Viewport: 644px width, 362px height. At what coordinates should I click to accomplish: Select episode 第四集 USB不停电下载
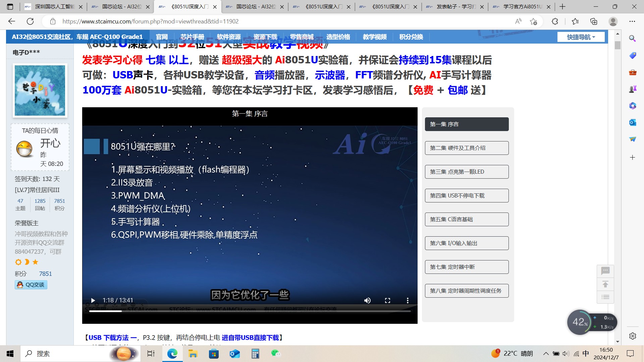coord(467,195)
